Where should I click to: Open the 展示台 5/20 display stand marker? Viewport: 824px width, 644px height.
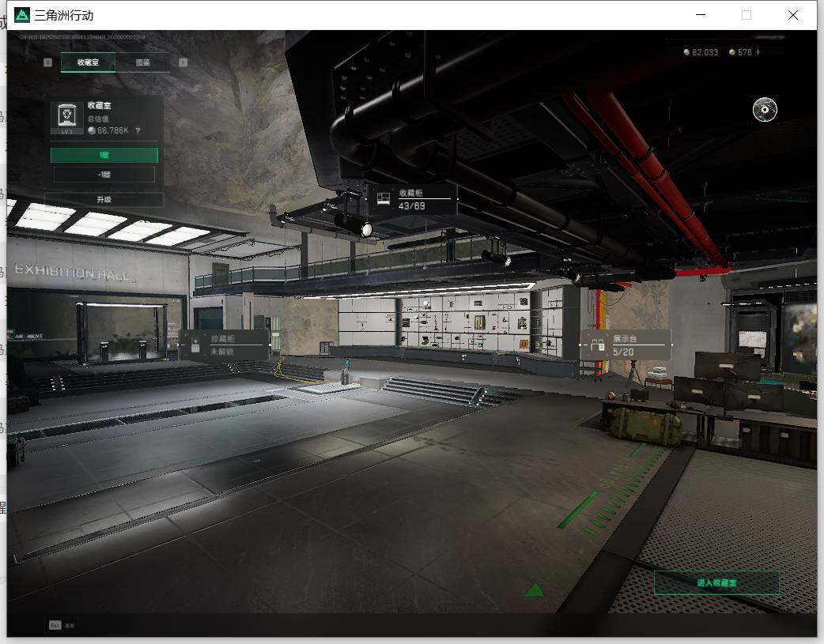point(626,345)
